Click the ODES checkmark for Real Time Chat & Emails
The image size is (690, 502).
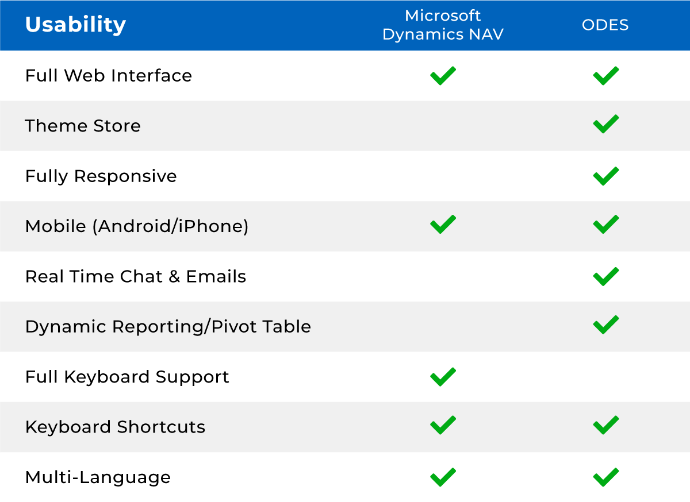click(606, 276)
